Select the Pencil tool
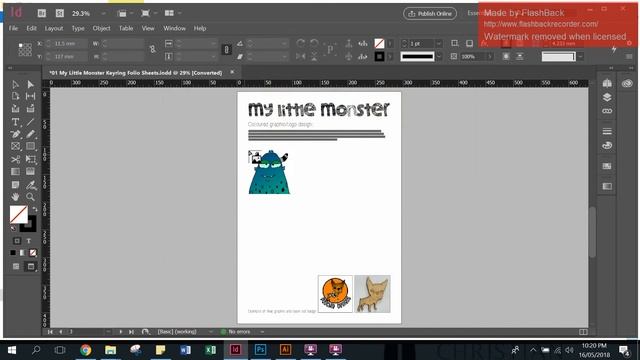640x360 pixels. pos(31,134)
